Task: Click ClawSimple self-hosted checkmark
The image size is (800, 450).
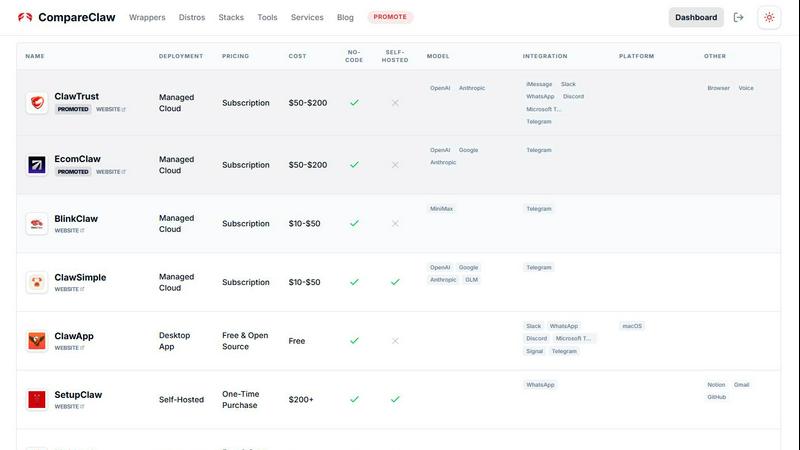Action: pyautogui.click(x=395, y=282)
